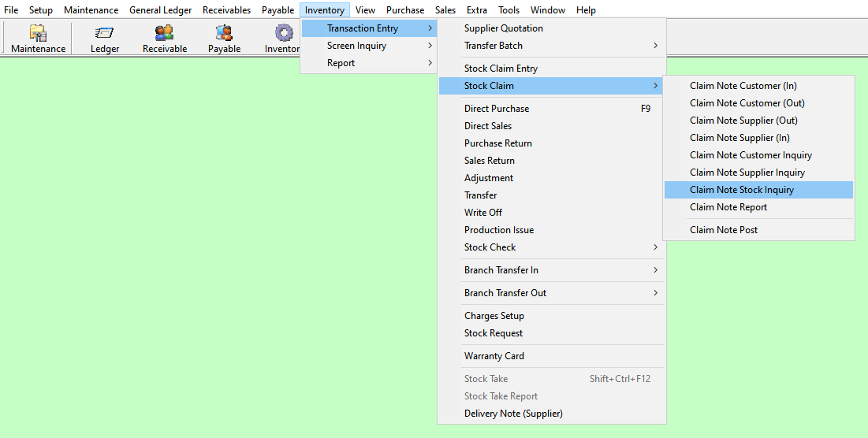The image size is (868, 438).
Task: Open Charges Setup
Action: tap(552, 316)
